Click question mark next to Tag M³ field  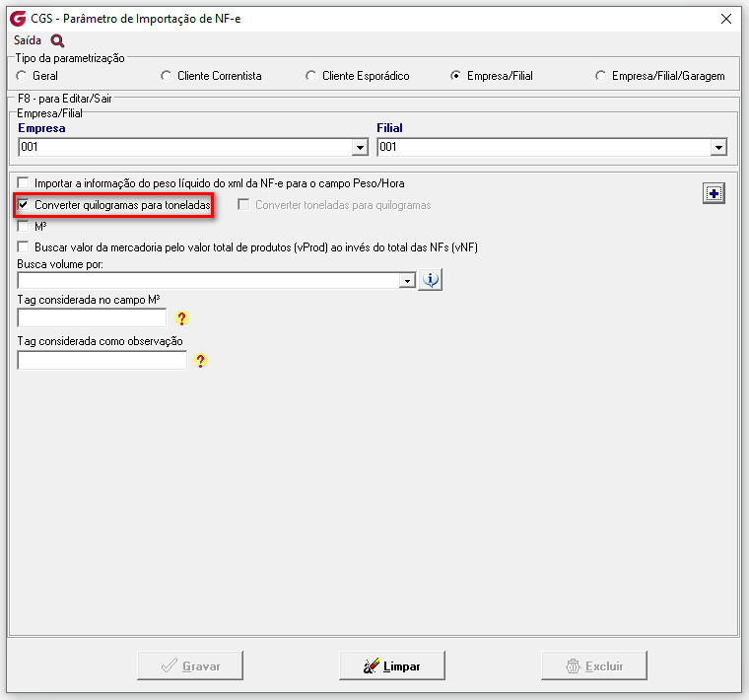(181, 318)
